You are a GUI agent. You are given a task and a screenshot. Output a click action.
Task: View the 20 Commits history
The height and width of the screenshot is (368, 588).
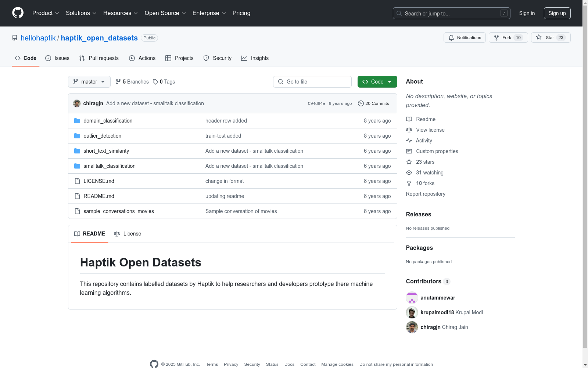click(x=373, y=103)
